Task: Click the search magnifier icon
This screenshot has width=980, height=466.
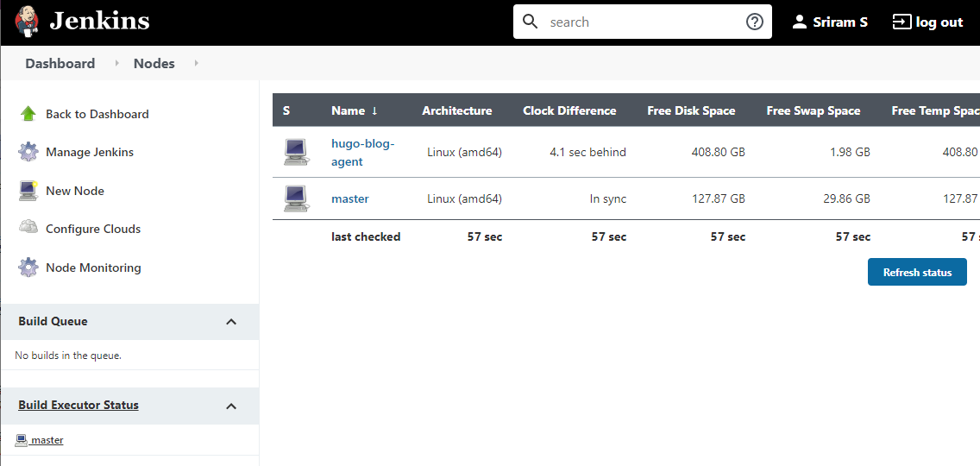Action: pos(530,22)
